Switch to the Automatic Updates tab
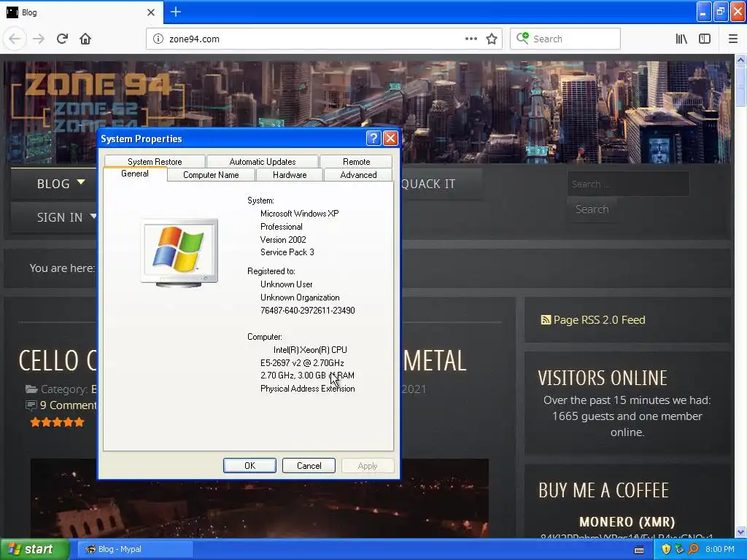Screen dimensions: 747x560 point(263,161)
